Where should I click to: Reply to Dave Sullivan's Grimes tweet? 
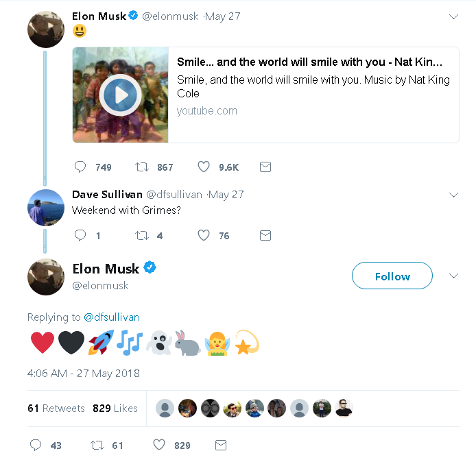pyautogui.click(x=80, y=235)
